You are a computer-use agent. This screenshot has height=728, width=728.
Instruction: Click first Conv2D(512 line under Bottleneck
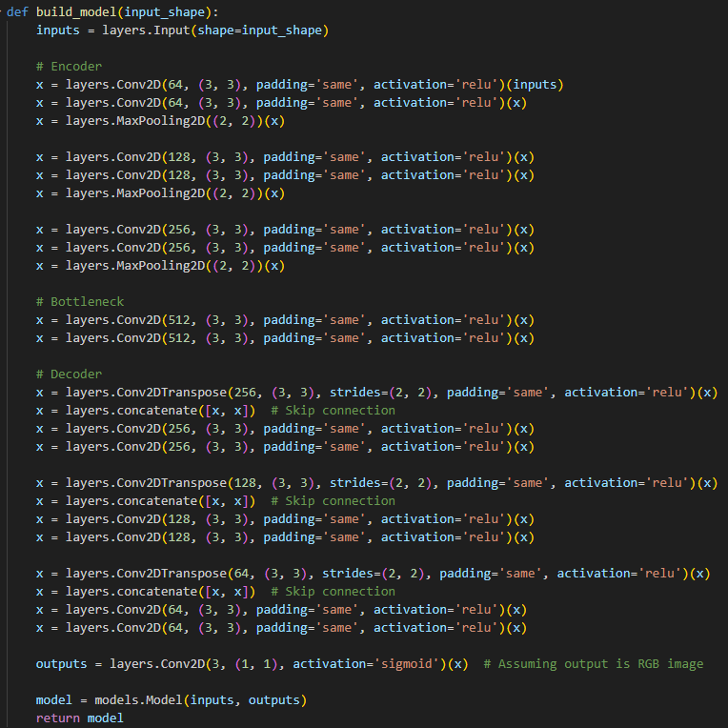coord(285,320)
